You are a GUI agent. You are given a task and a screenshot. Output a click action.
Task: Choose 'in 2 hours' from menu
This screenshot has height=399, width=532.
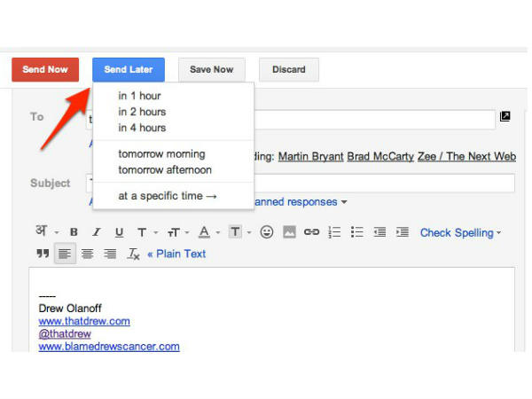[x=142, y=112]
